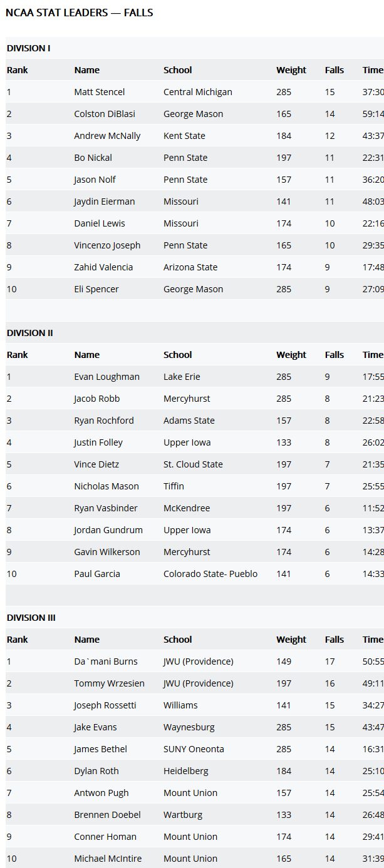Click the Division I Falls column header

tap(335, 70)
